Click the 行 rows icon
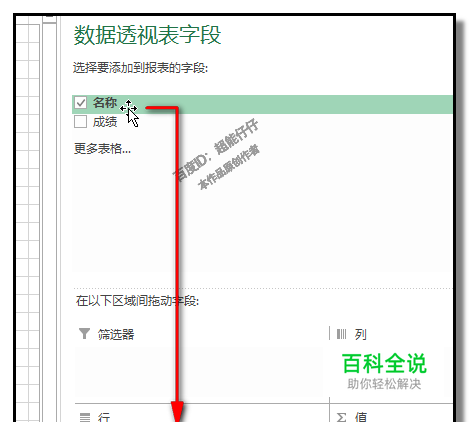Image resolution: width=469 pixels, height=422 pixels. [x=85, y=417]
